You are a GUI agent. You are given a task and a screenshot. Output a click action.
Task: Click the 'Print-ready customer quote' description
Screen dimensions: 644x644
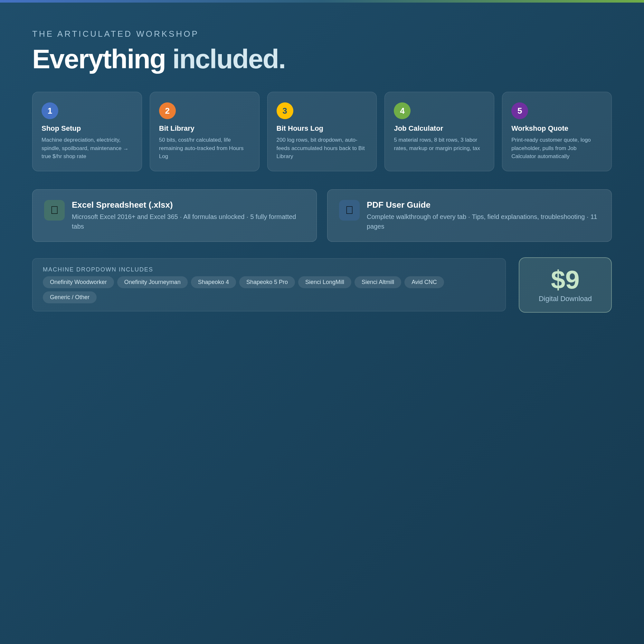pyautogui.click(x=551, y=148)
